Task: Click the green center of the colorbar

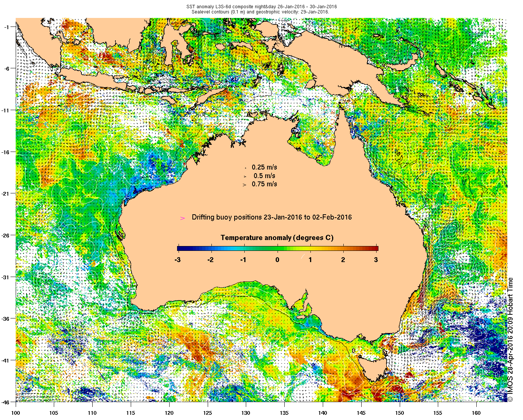Action: pos(278,248)
